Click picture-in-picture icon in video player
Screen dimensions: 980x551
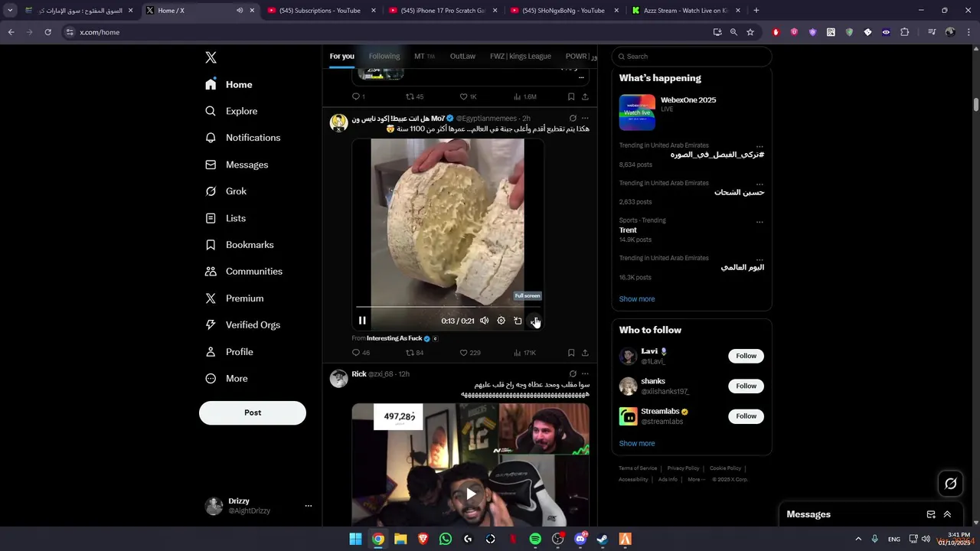(518, 321)
